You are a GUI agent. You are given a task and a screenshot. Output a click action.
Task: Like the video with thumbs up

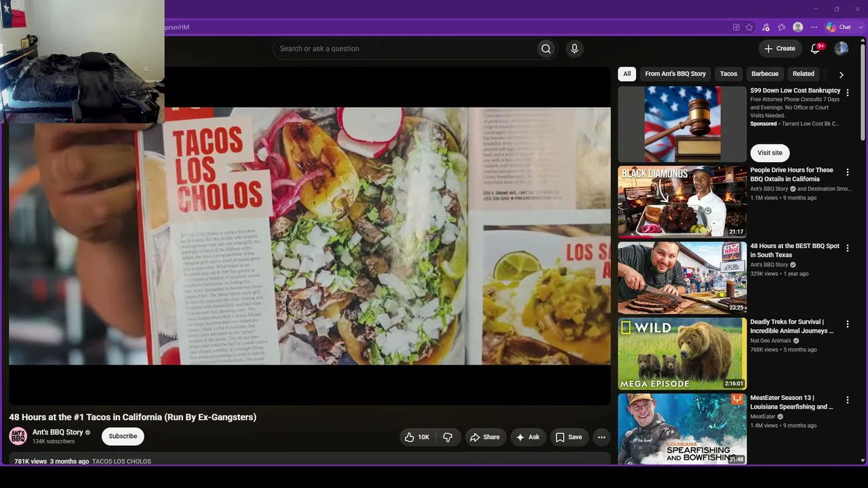pos(417,437)
